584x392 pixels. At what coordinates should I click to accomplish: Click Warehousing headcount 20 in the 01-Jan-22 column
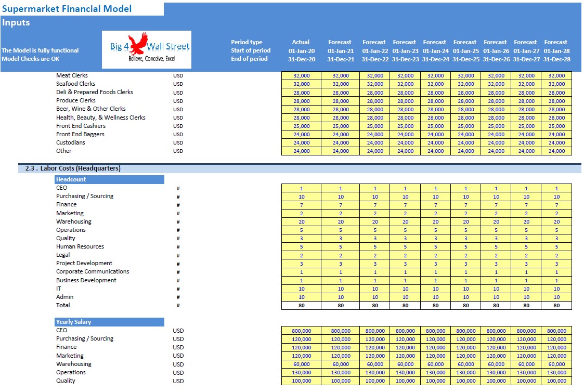pyautogui.click(x=374, y=222)
